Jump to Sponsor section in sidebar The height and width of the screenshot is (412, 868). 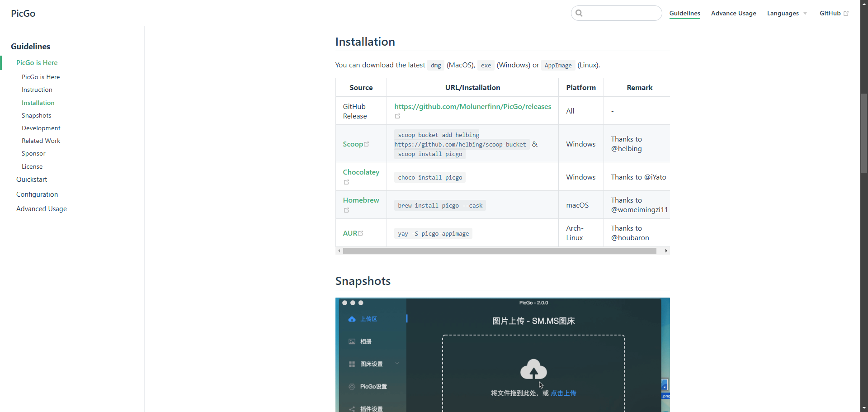[x=33, y=154]
